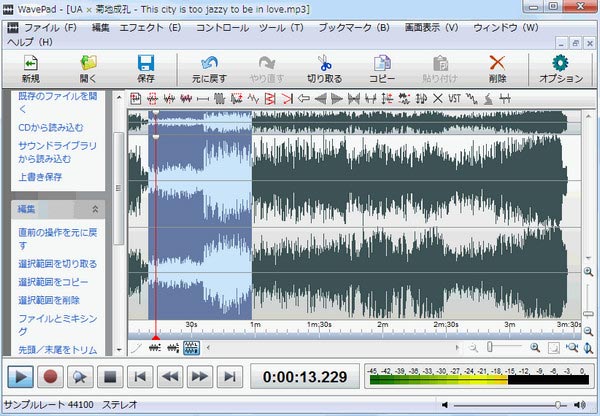Image resolution: width=600 pixels, height=416 pixels.
Task: Open the エフェクト (E) menu
Action: 150,28
